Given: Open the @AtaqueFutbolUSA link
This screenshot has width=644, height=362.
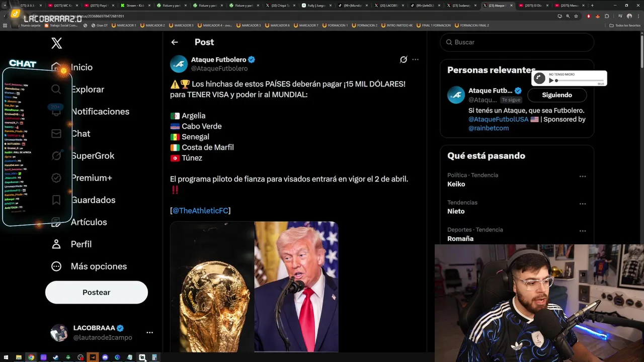Looking at the screenshot, I should 498,119.
